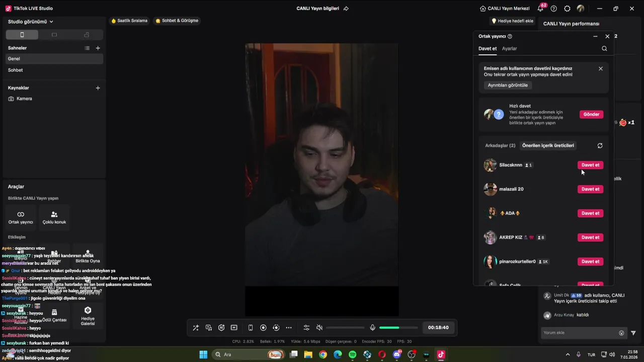Image resolution: width=644 pixels, height=362 pixels.
Task: Invite pinarozkurteller0 with Davet et
Action: click(591, 262)
